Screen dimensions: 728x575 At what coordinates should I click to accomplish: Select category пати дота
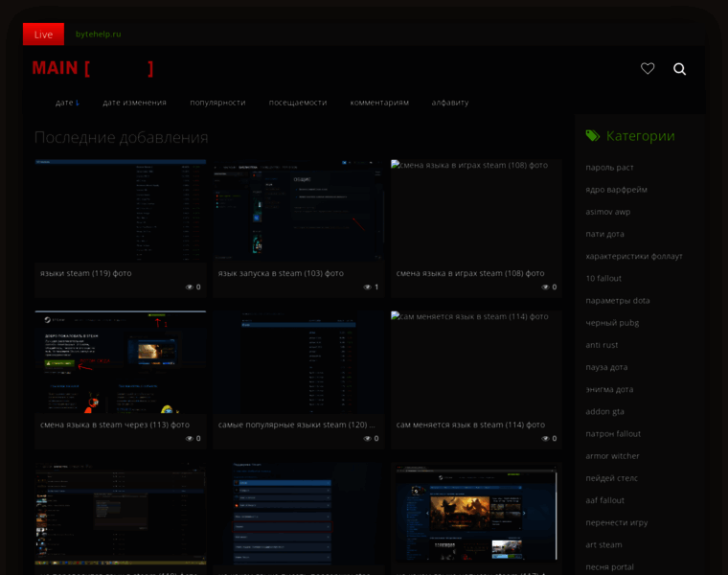[x=604, y=235]
